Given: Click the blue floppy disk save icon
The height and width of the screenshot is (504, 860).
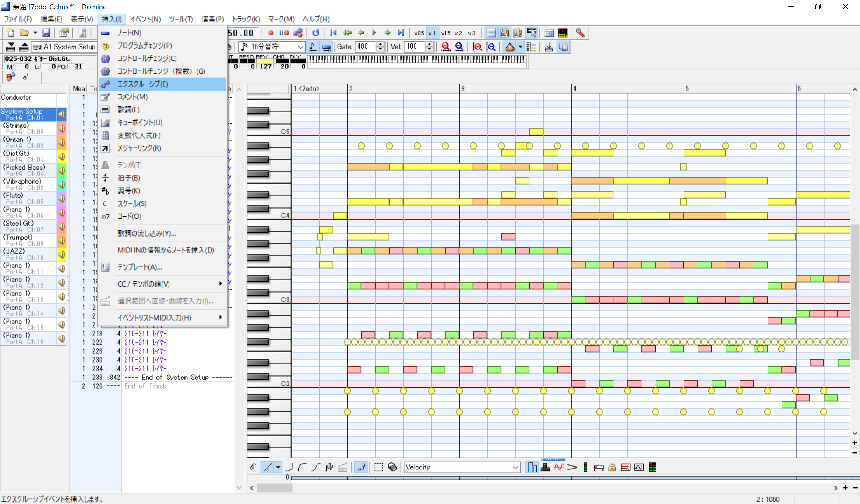Looking at the screenshot, I should pos(46,33).
